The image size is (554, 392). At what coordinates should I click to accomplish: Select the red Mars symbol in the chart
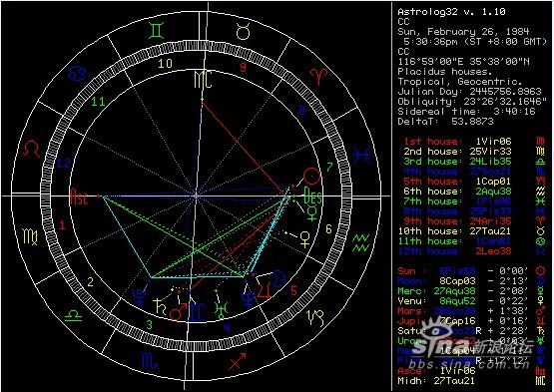click(x=178, y=312)
